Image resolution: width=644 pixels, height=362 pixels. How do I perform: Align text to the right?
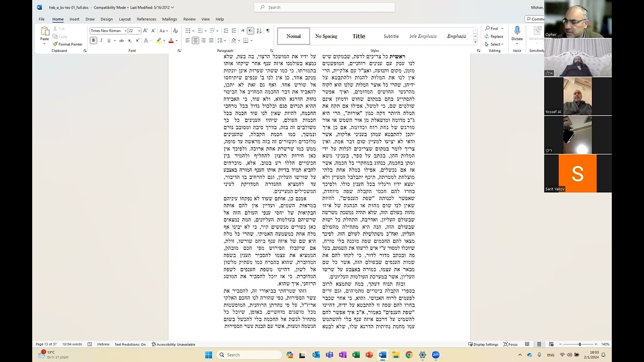(x=203, y=40)
